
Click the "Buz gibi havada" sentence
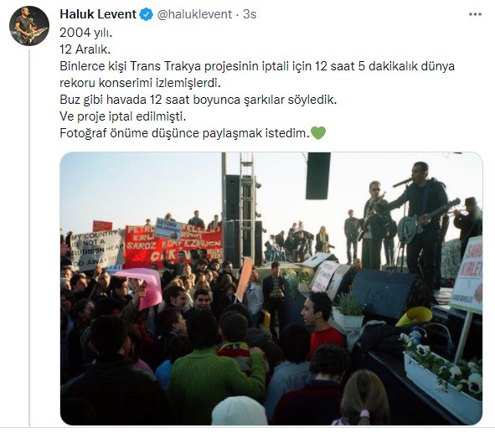pos(199,100)
